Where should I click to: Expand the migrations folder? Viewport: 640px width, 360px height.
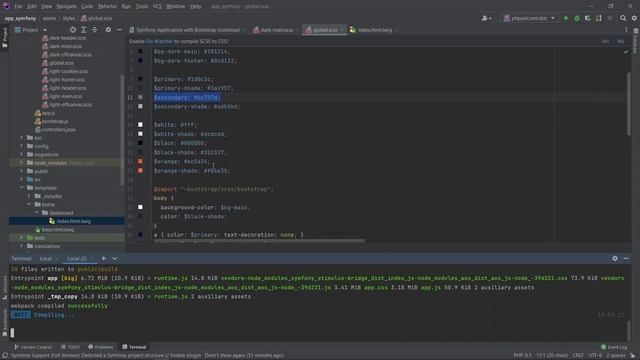pos(22,155)
